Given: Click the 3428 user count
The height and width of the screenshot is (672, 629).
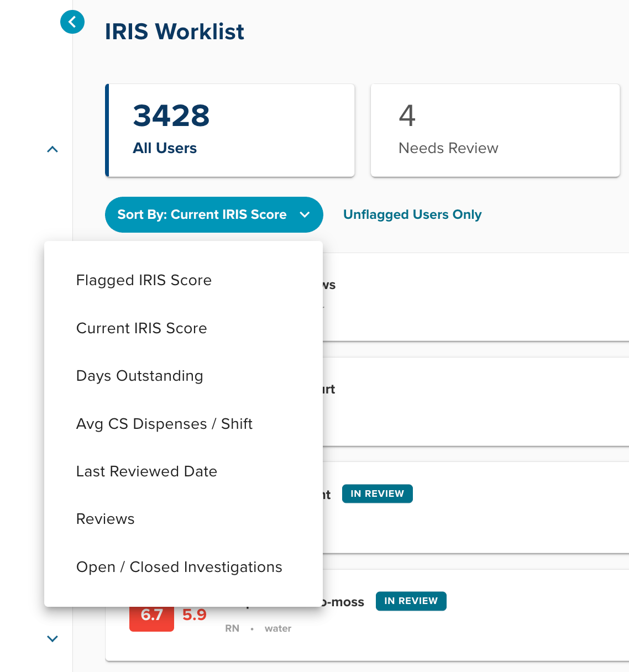Looking at the screenshot, I should tap(171, 116).
